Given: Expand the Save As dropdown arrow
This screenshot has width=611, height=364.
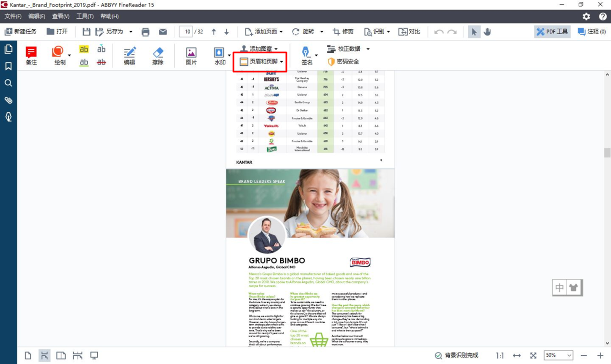Looking at the screenshot, I should [x=130, y=32].
